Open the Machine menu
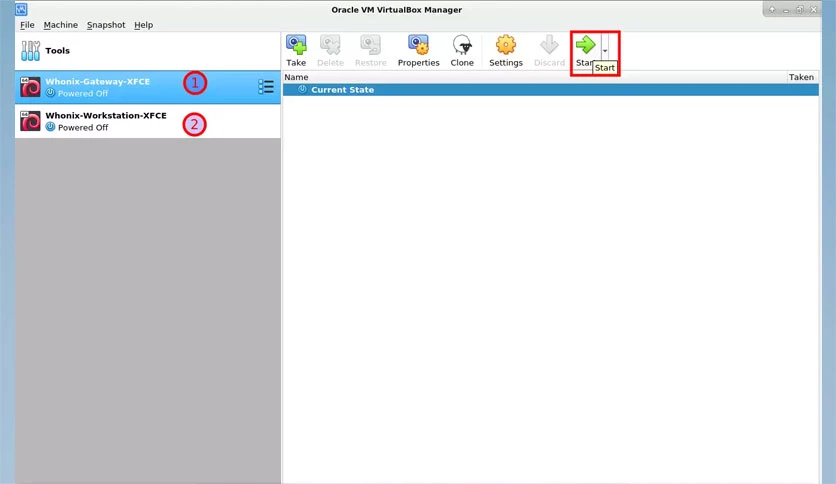This screenshot has width=836, height=484. click(x=60, y=25)
